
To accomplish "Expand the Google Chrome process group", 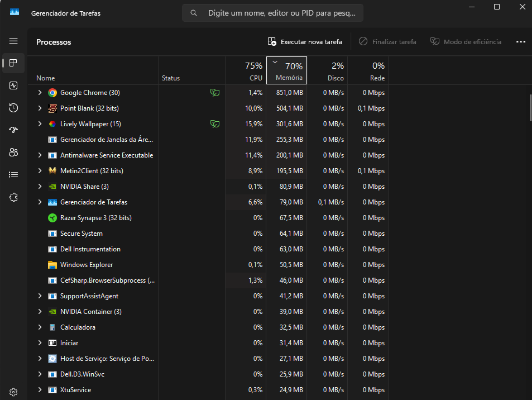I will coord(40,93).
